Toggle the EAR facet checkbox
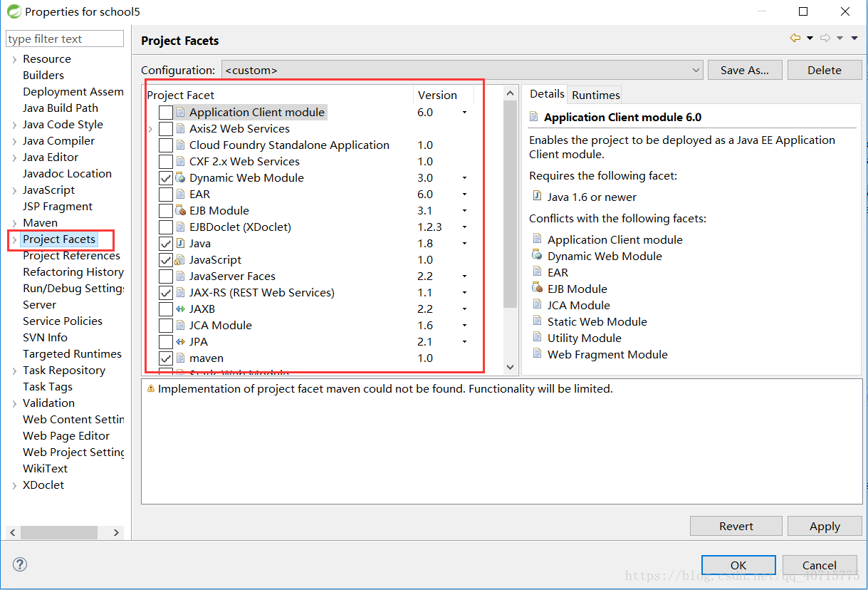Image resolution: width=868 pixels, height=590 pixels. 165,194
